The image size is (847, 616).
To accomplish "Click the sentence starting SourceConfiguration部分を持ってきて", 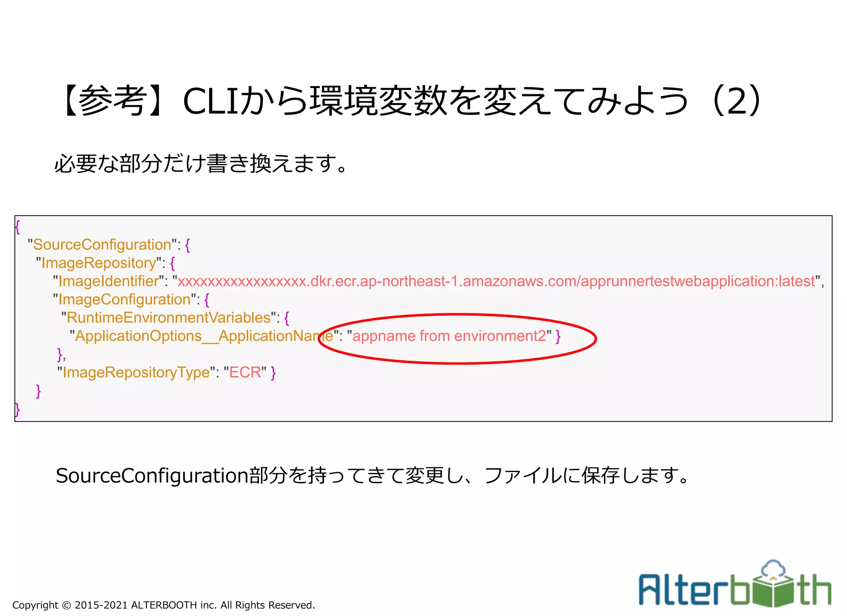I will coord(372,475).
